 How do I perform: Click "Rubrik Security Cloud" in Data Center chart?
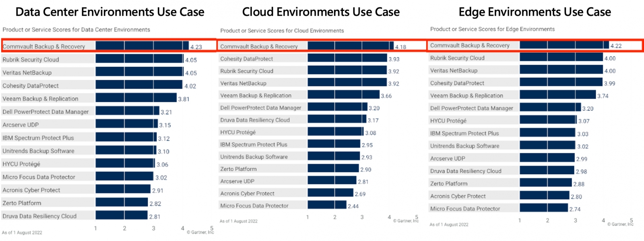point(31,60)
